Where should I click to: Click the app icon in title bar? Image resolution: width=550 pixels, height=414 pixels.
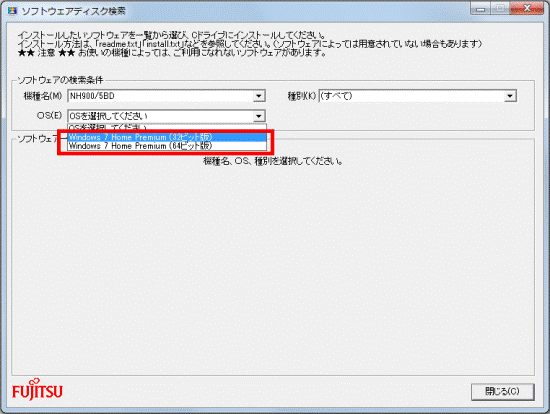12,11
